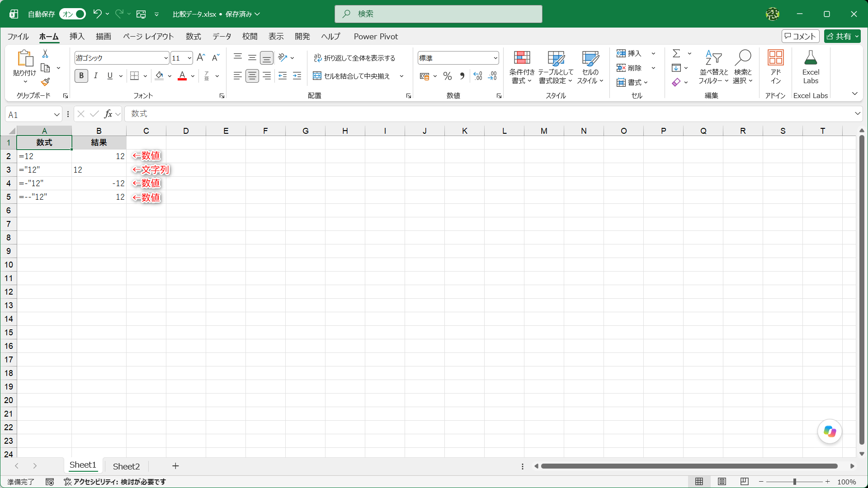Click increase indent icon
Viewport: 868px width, 488px height.
tap(297, 76)
